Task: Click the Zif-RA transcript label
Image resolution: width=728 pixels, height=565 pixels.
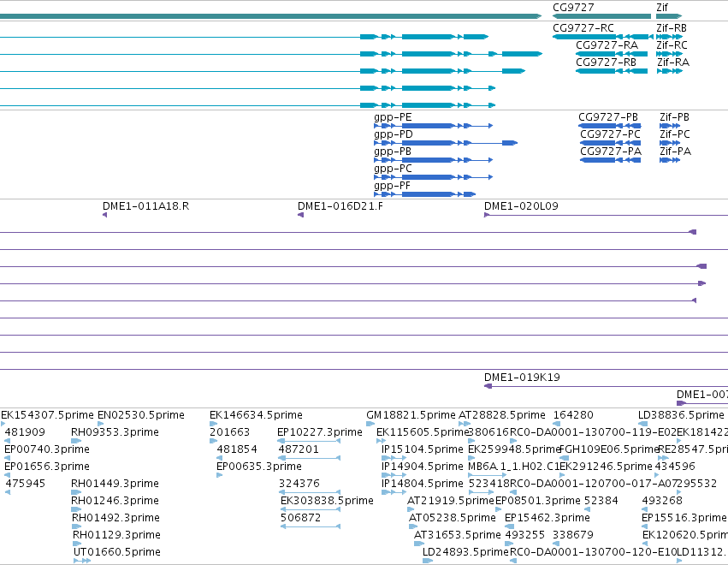Action: 672,62
